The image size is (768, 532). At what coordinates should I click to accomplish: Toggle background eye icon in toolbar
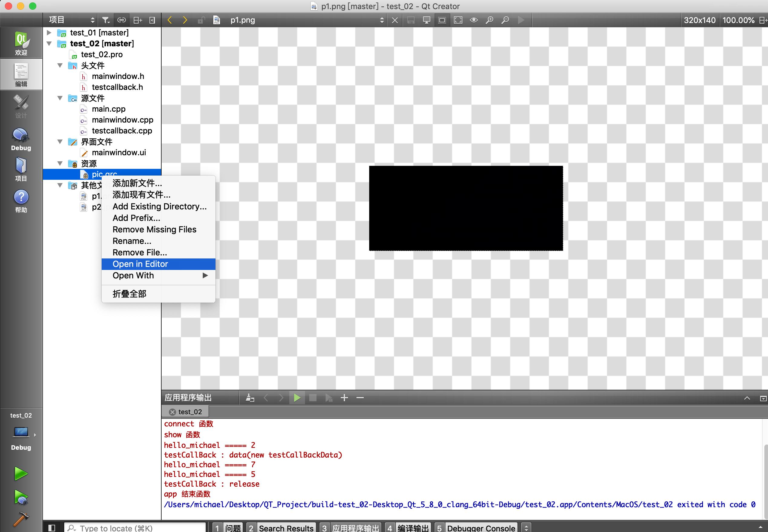pyautogui.click(x=474, y=20)
